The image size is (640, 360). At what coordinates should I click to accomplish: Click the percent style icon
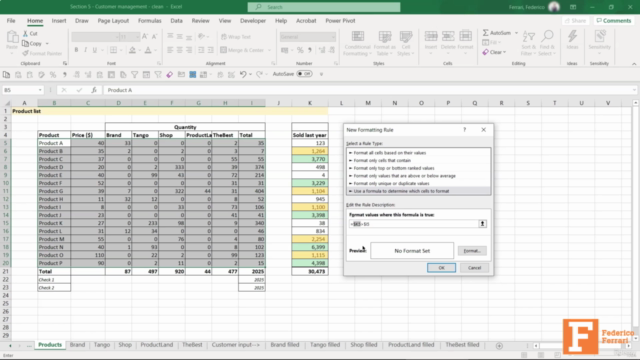tap(300, 50)
